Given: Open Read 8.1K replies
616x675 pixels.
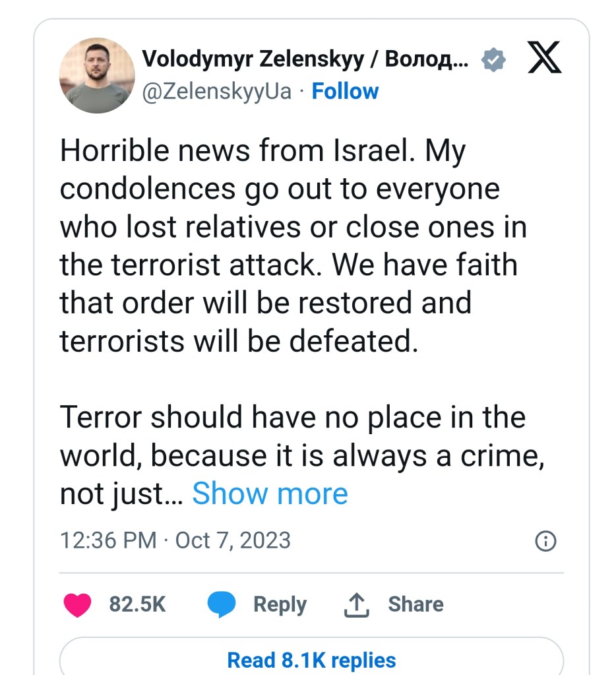Looking at the screenshot, I should [311, 660].
